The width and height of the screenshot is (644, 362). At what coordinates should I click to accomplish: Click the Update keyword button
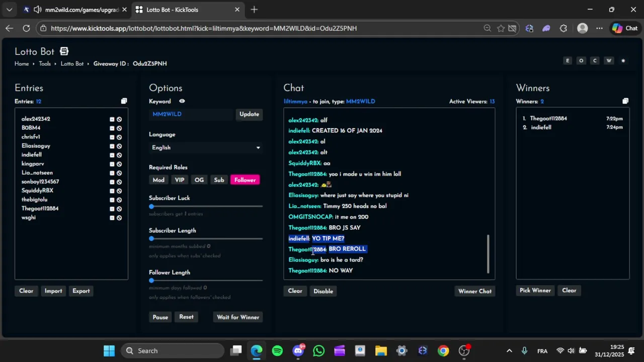coord(249,114)
